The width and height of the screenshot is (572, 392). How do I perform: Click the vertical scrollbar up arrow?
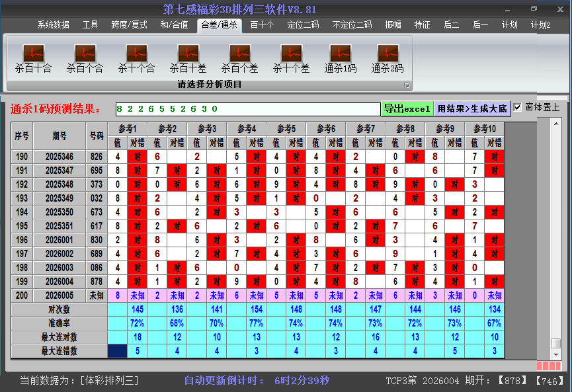[556, 126]
